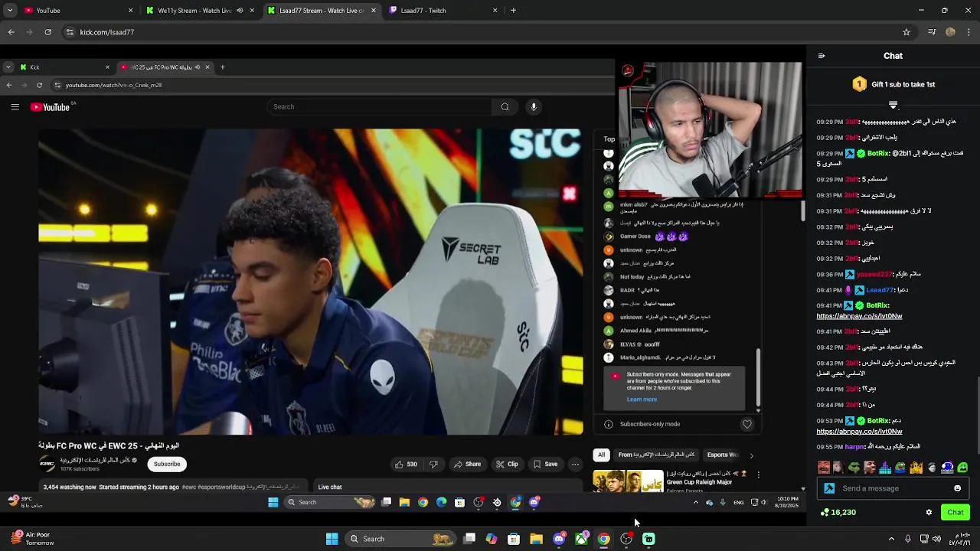980x551 pixels.
Task: Reload the kick.com page
Action: (x=47, y=32)
